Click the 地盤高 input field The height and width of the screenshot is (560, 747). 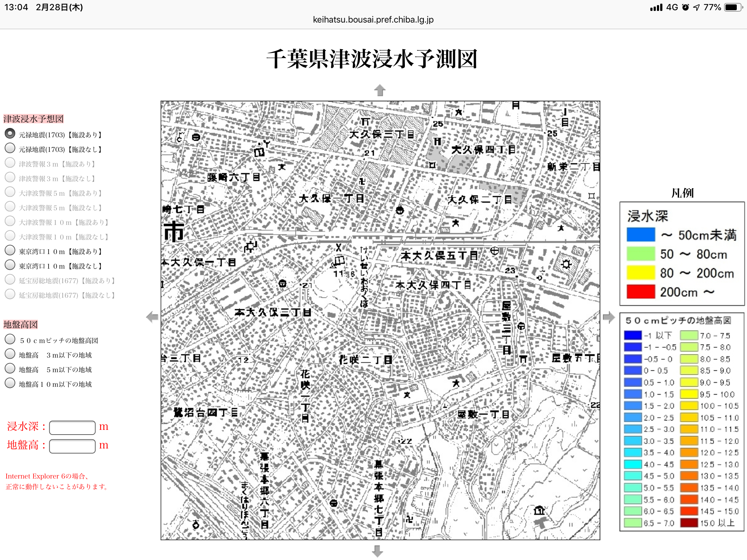(x=72, y=446)
